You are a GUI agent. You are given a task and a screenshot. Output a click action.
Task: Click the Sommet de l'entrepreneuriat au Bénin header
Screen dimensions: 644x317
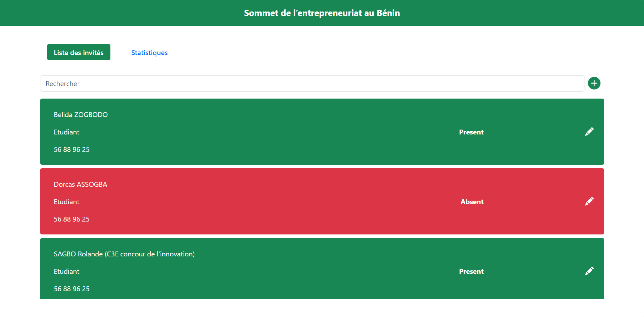(322, 13)
